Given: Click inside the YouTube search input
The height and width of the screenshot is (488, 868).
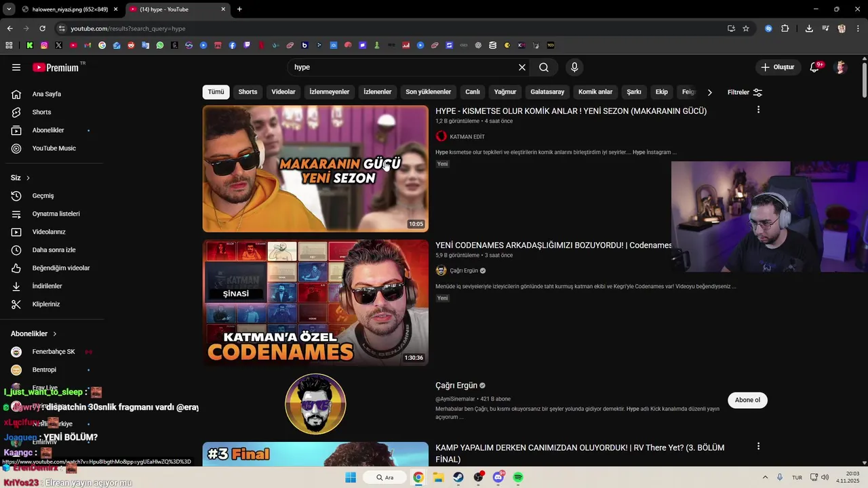Looking at the screenshot, I should (403, 67).
